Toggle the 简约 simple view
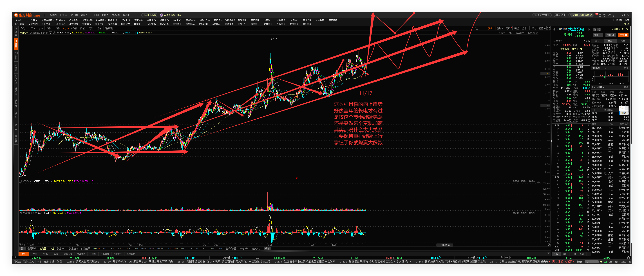Viewport: 644px width, 276px height. point(534,28)
